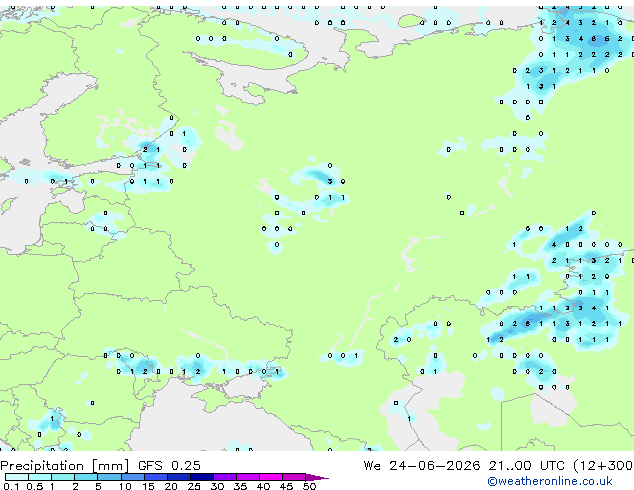Click the "0.1" scale label

[x=11, y=486]
